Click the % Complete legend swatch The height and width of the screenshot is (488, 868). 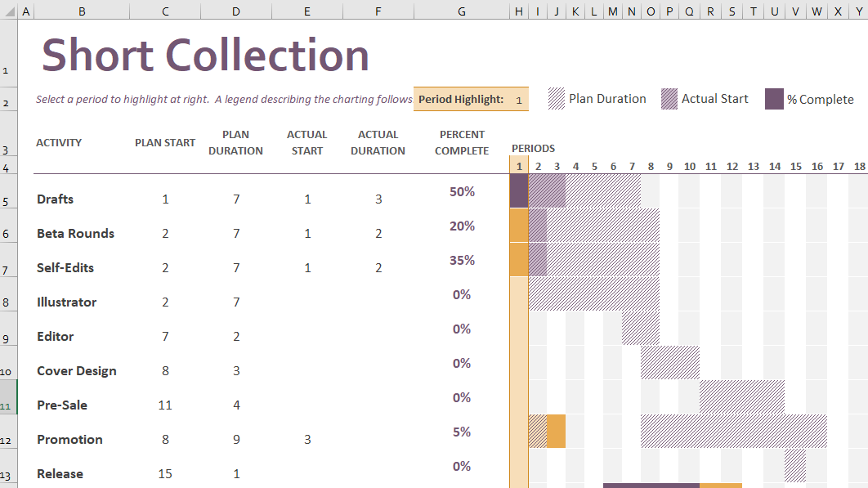tap(774, 99)
